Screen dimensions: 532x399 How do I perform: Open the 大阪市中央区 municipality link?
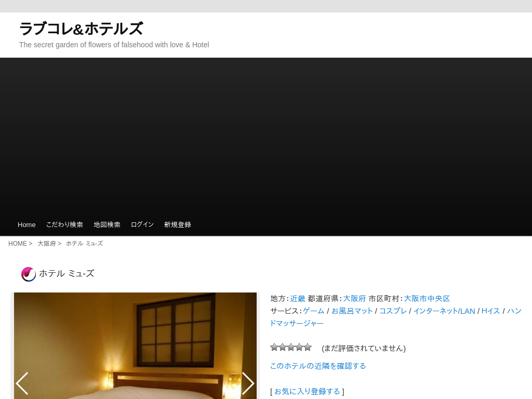pos(427,299)
